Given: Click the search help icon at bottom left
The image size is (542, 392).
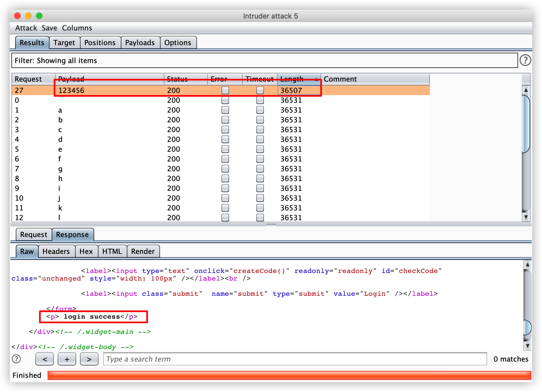Looking at the screenshot, I should pyautogui.click(x=17, y=359).
